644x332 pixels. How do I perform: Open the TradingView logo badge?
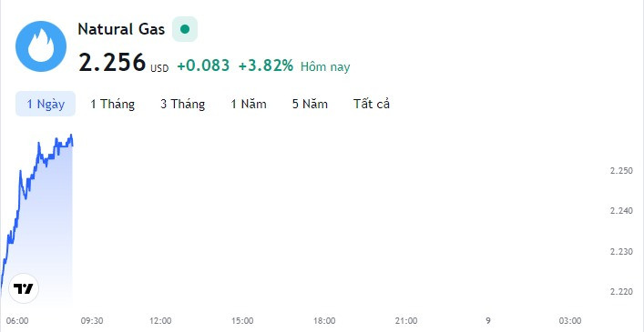[24, 288]
